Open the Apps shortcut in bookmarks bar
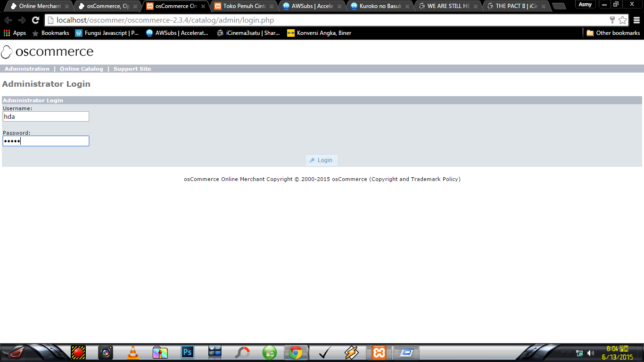The height and width of the screenshot is (362, 644). click(15, 33)
